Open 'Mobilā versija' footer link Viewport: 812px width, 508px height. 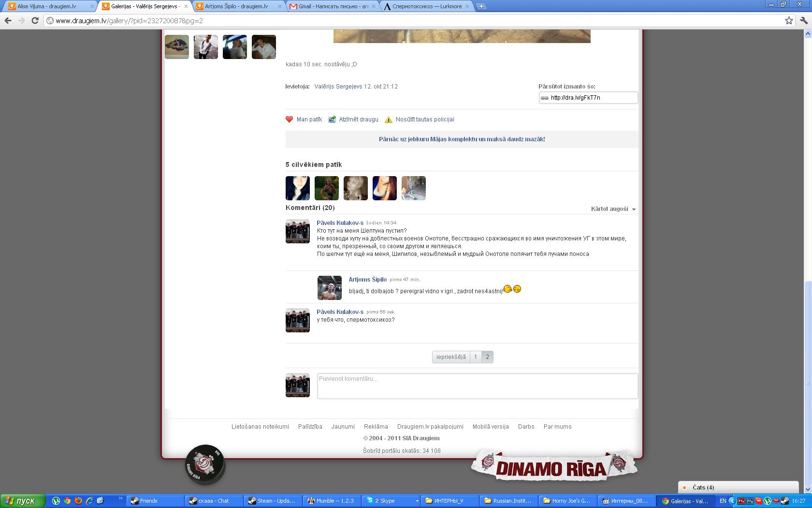click(491, 427)
